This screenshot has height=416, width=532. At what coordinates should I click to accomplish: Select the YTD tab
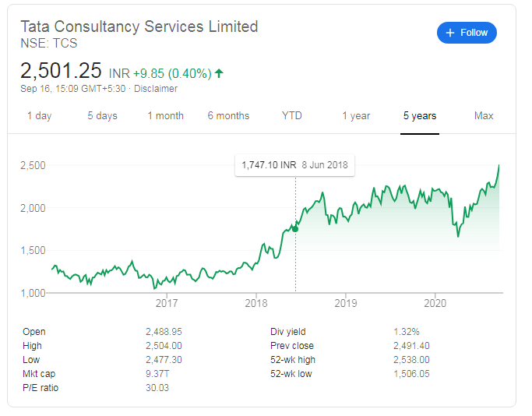click(292, 116)
